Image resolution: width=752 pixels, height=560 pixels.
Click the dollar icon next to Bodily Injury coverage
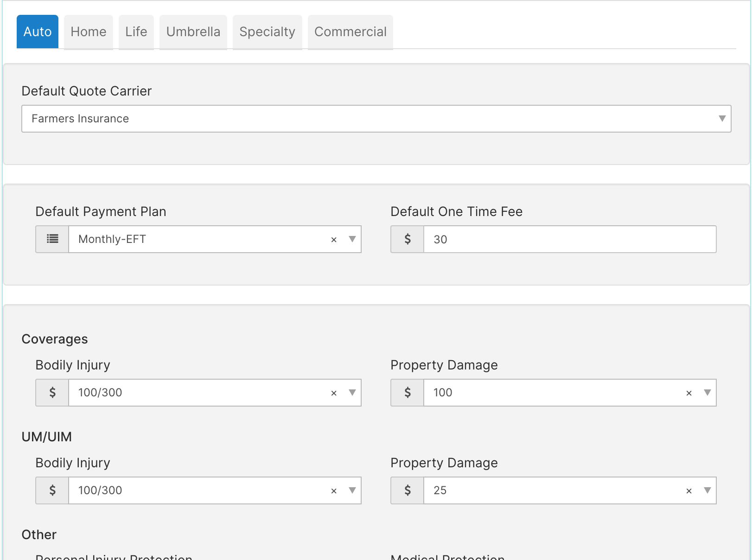52,393
